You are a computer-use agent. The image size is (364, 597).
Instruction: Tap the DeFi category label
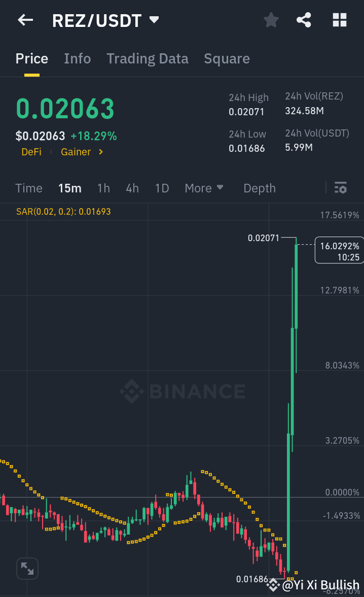coord(31,151)
